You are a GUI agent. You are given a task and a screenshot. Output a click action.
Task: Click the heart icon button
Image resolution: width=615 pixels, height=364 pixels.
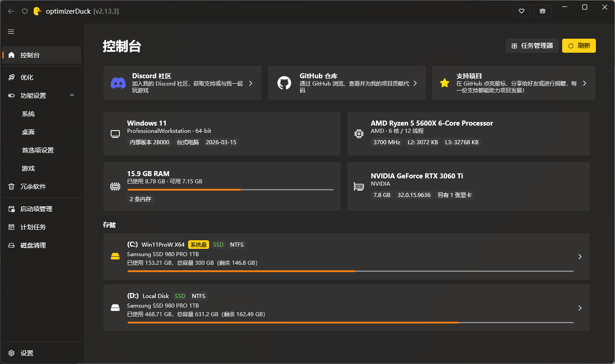tap(521, 11)
